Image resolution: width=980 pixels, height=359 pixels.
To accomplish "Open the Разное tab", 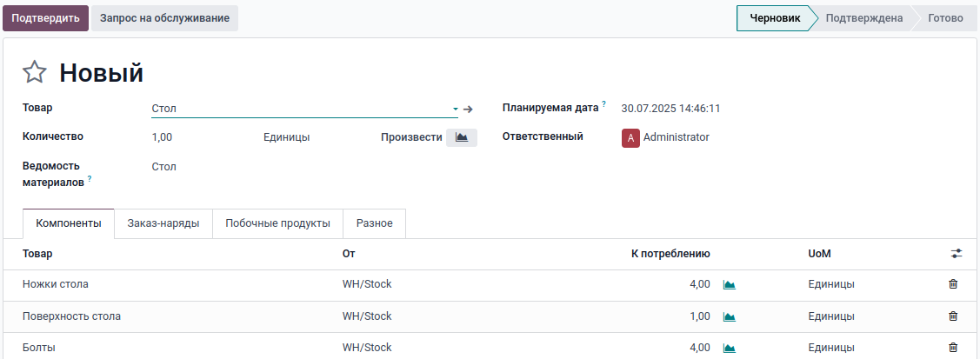I will pos(374,223).
